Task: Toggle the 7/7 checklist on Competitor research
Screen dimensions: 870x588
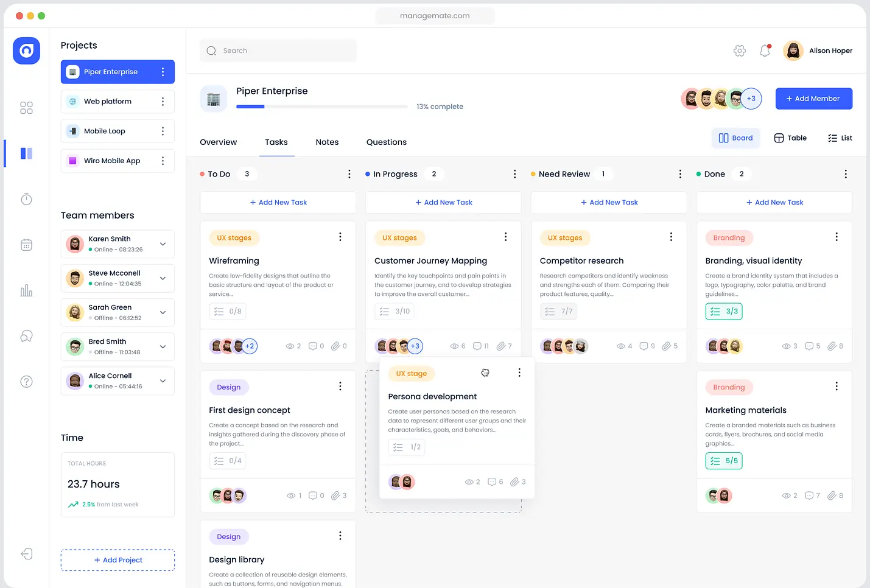Action: point(558,312)
